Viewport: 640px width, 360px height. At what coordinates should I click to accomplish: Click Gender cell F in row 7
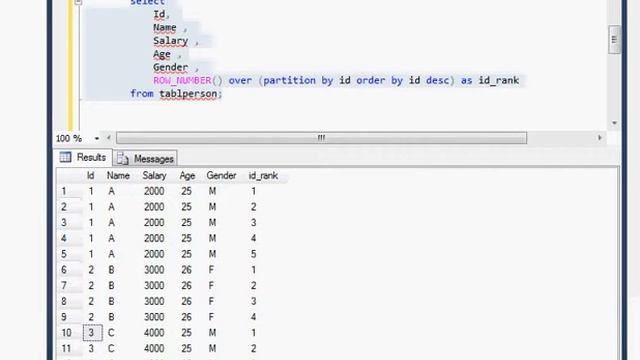click(211, 286)
